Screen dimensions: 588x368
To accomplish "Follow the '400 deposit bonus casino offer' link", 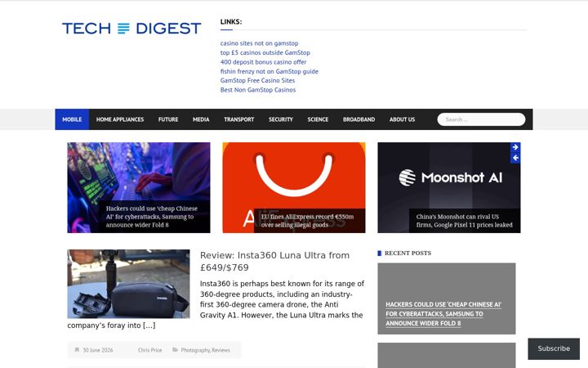I will (x=263, y=62).
